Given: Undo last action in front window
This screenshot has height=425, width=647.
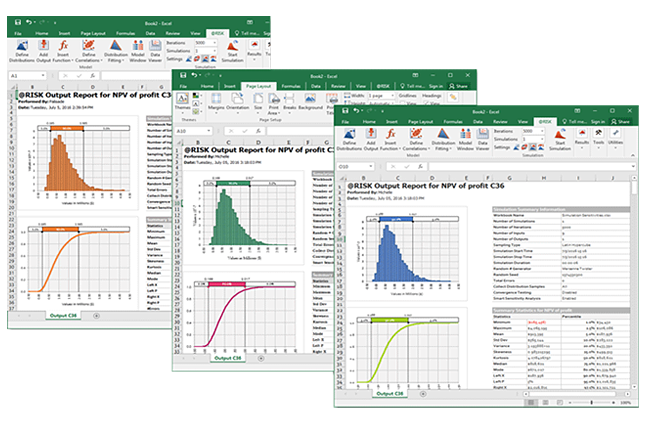Looking at the screenshot, I should [x=356, y=111].
